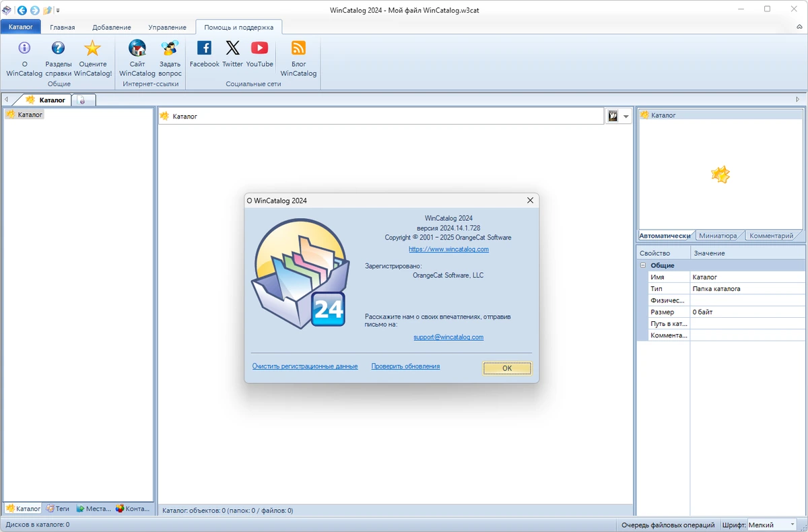This screenshot has width=808, height=532.
Task: Click the forward arrow in quick access toolbar
Action: pos(34,10)
